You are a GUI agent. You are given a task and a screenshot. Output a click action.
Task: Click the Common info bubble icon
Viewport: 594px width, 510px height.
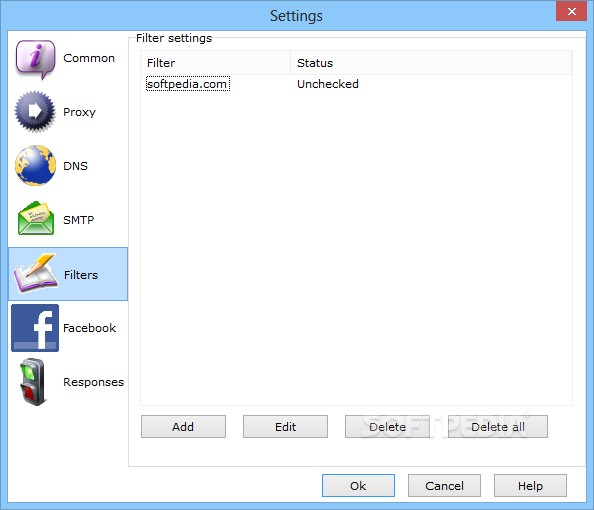(35, 59)
